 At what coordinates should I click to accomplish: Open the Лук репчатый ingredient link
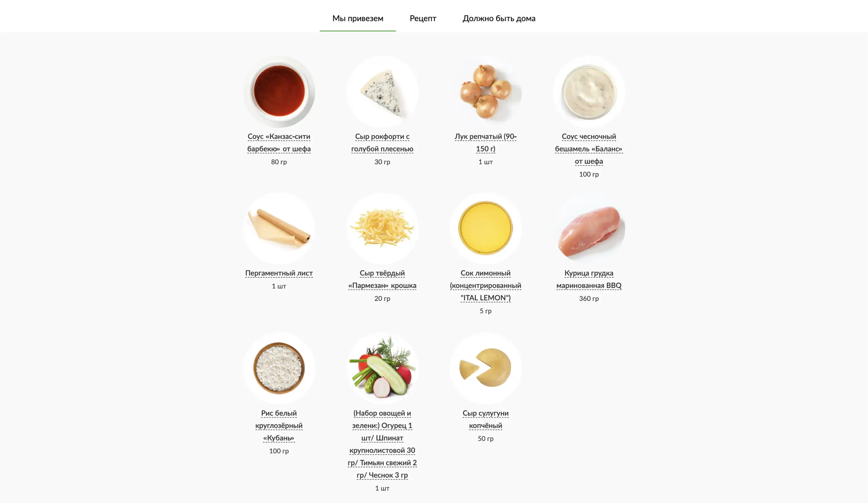coord(486,143)
